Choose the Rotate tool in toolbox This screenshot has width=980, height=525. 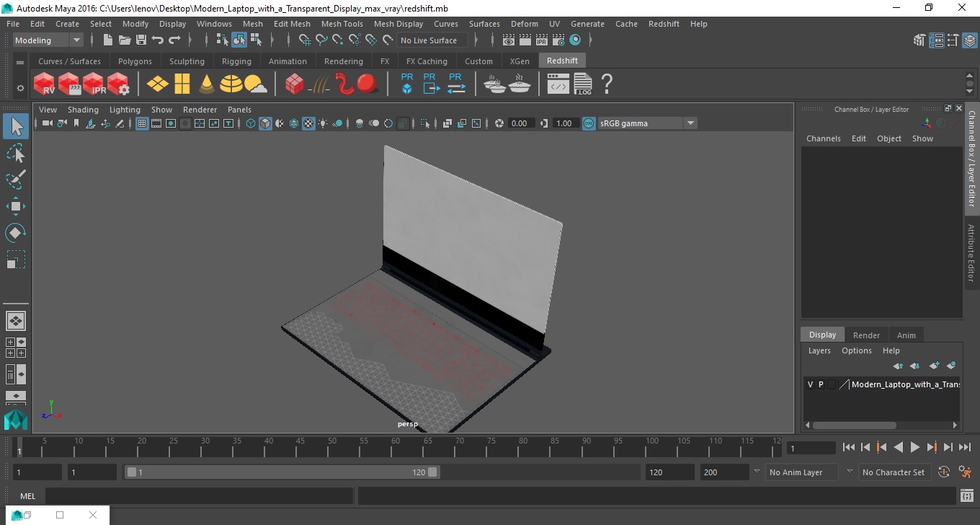(16, 233)
